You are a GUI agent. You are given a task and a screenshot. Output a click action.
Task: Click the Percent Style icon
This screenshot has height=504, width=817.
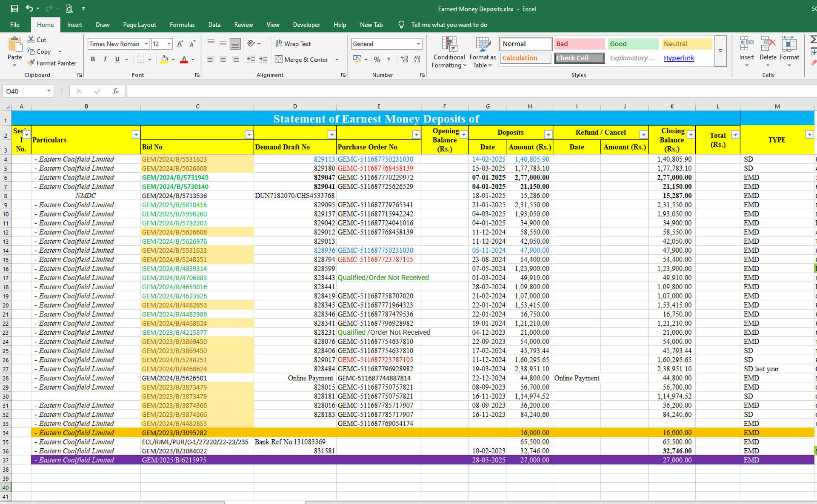pyautogui.click(x=377, y=60)
